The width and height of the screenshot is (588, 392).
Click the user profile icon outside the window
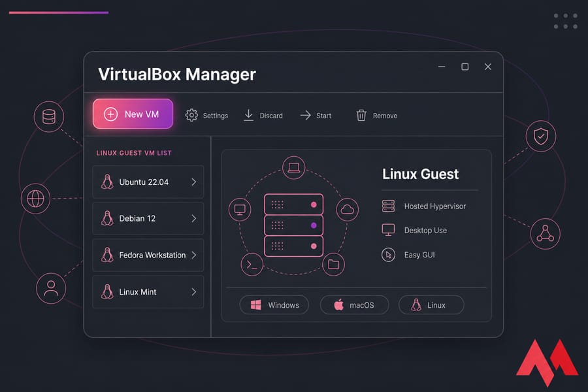point(51,289)
